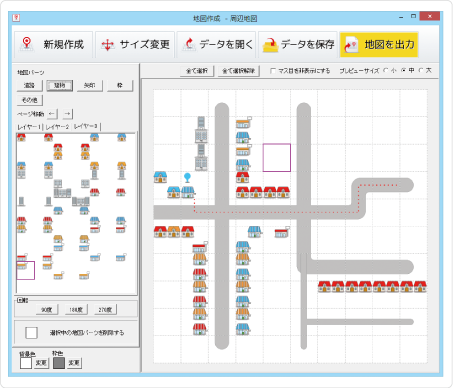This screenshot has width=453, height=388.
Task: Click the データを保存 folder icon
Action: (x=270, y=45)
